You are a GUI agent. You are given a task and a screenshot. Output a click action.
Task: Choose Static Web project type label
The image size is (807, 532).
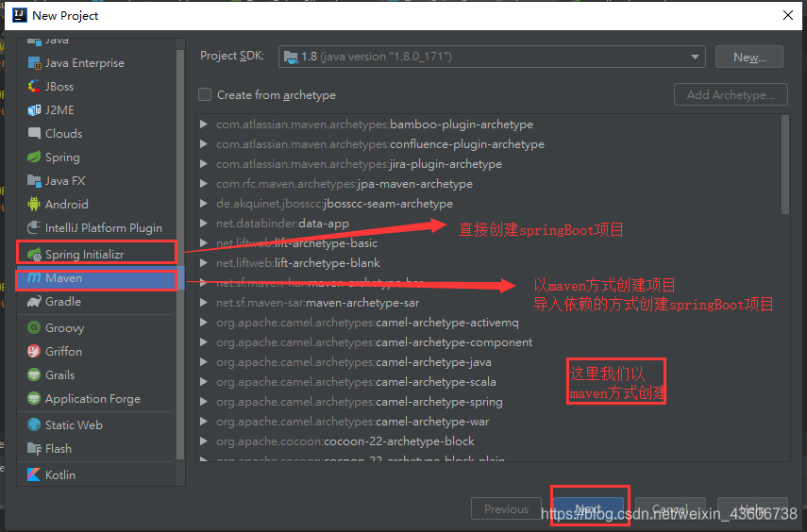[x=74, y=425]
